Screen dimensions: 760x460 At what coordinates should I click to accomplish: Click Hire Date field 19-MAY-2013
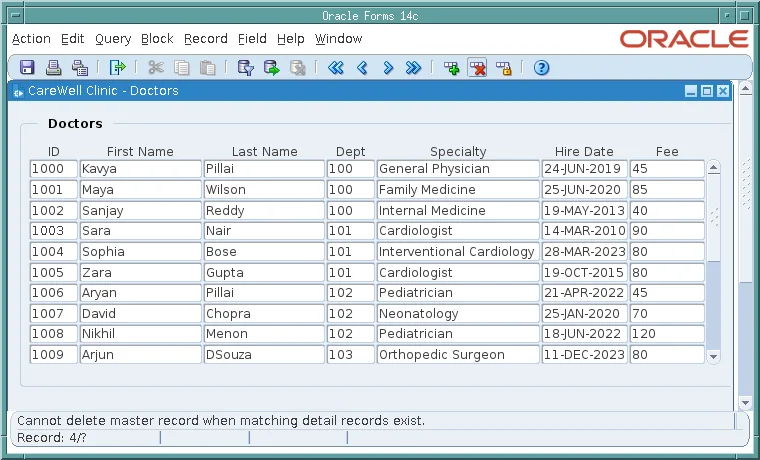(585, 210)
